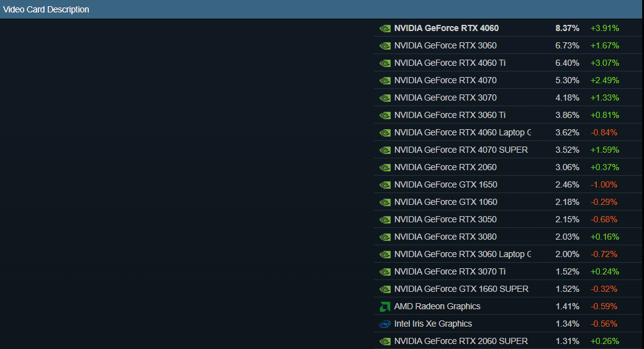
Task: Click the NVIDIA logo beside RTX 3060 Laptop
Action: 385,255
